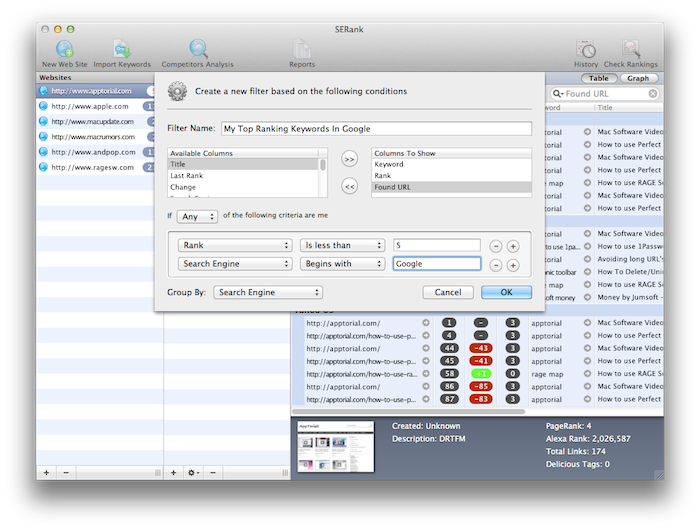Viewport: 700px width, 530px height.
Task: Click the Found URL search field
Action: (605, 94)
